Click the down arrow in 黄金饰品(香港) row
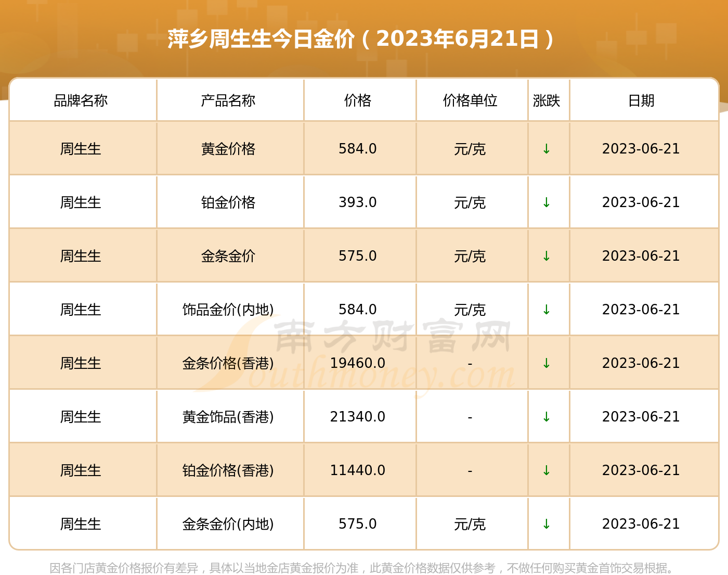 click(546, 417)
